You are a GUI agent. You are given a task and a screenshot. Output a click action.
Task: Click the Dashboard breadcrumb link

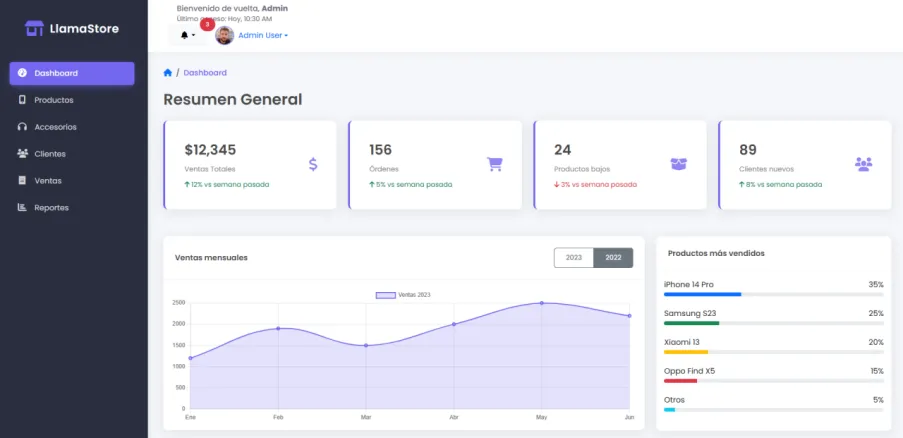tap(205, 73)
